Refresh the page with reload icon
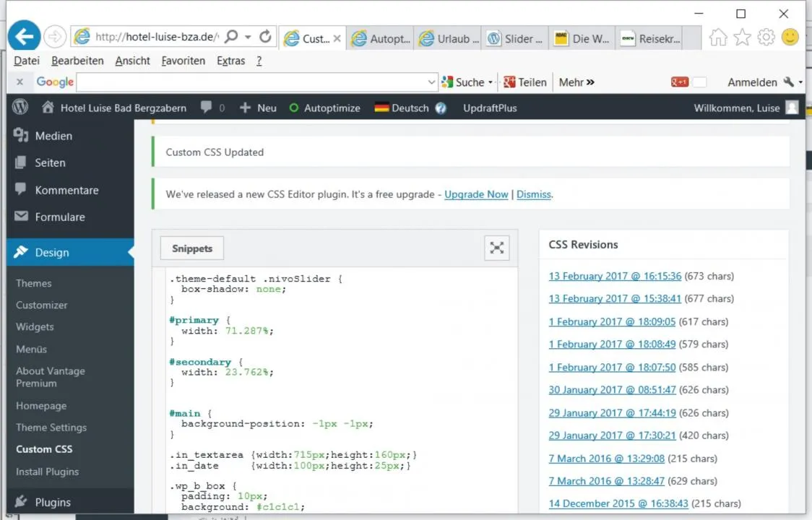The image size is (812, 520). coord(265,36)
